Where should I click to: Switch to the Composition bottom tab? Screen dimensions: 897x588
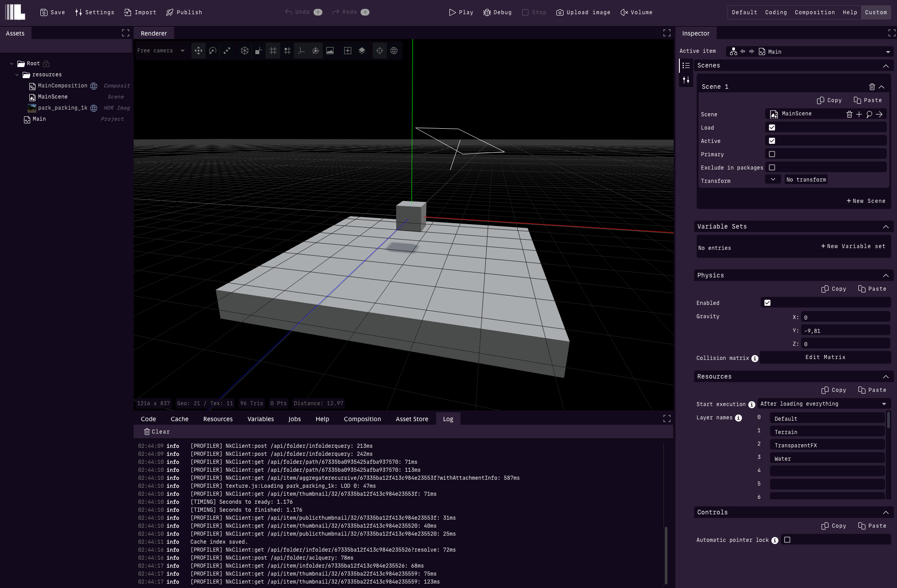point(362,419)
